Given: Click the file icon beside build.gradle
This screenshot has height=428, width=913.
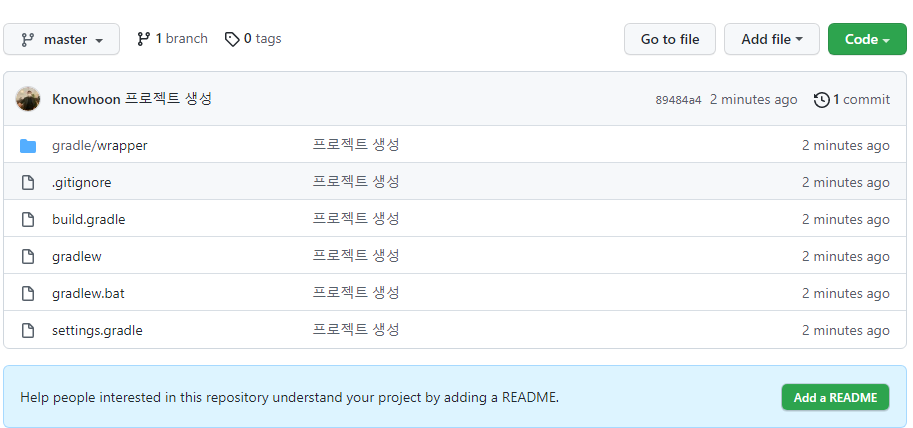Looking at the screenshot, I should pyautogui.click(x=28, y=220).
